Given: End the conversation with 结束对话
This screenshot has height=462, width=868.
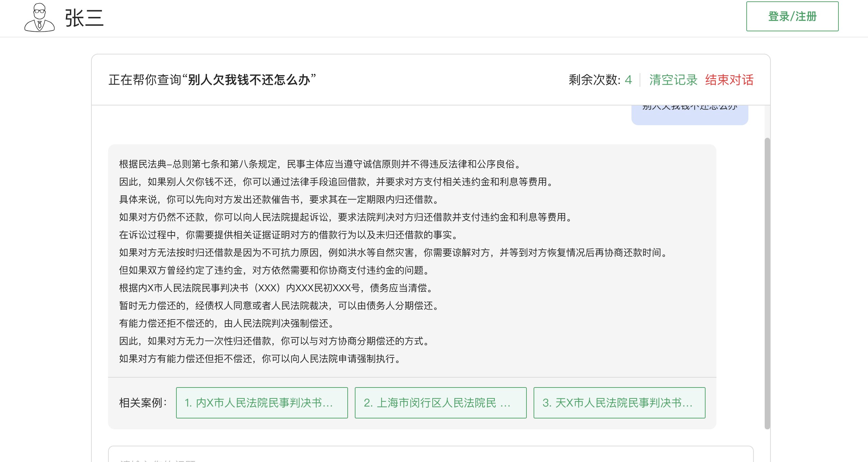Looking at the screenshot, I should point(729,80).
